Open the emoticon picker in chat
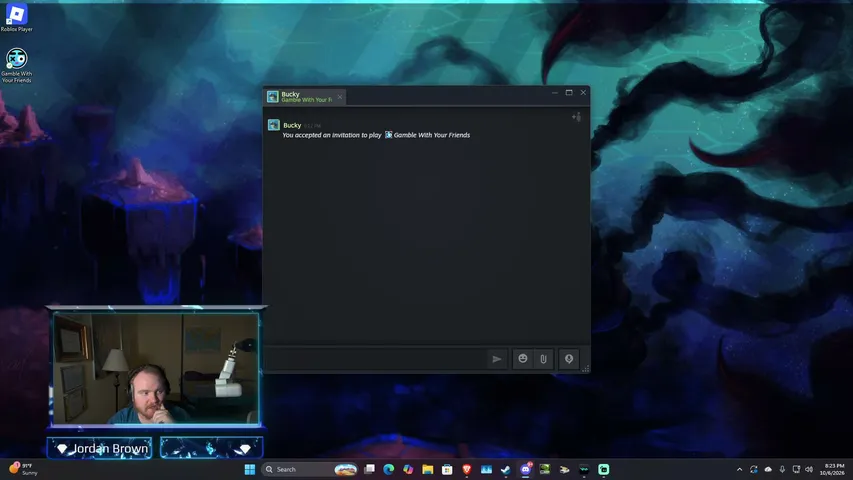Viewport: 853px width, 480px height. [x=523, y=359]
